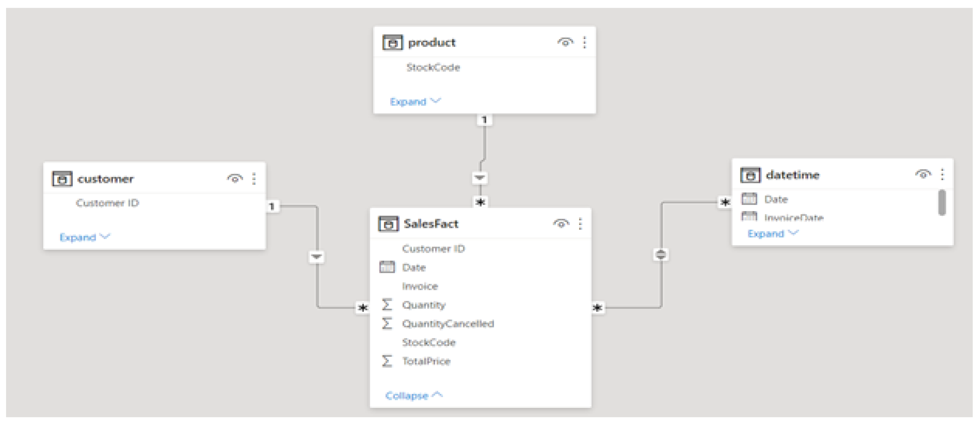Click the datetime relationship bidirectional filter marker
980x426 pixels.
[661, 254]
